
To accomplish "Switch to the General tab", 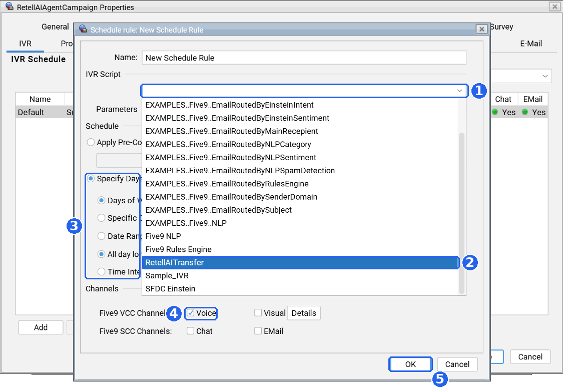I will (x=55, y=27).
